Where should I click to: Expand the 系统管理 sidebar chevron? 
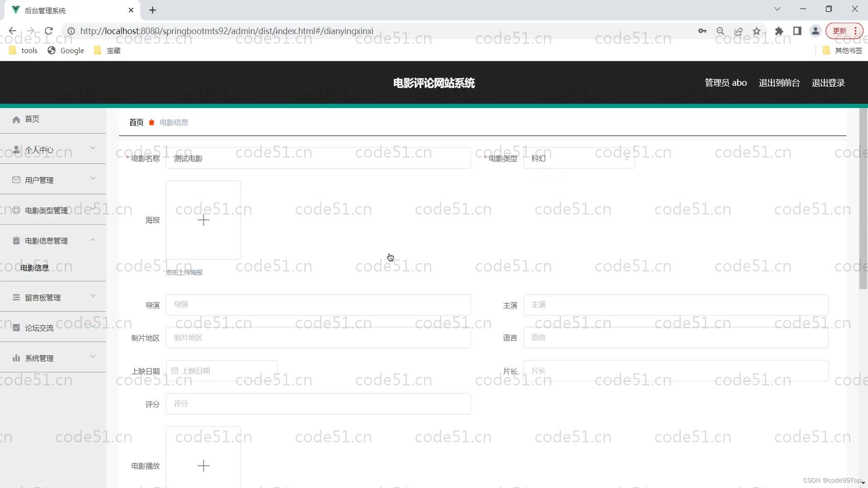click(93, 356)
